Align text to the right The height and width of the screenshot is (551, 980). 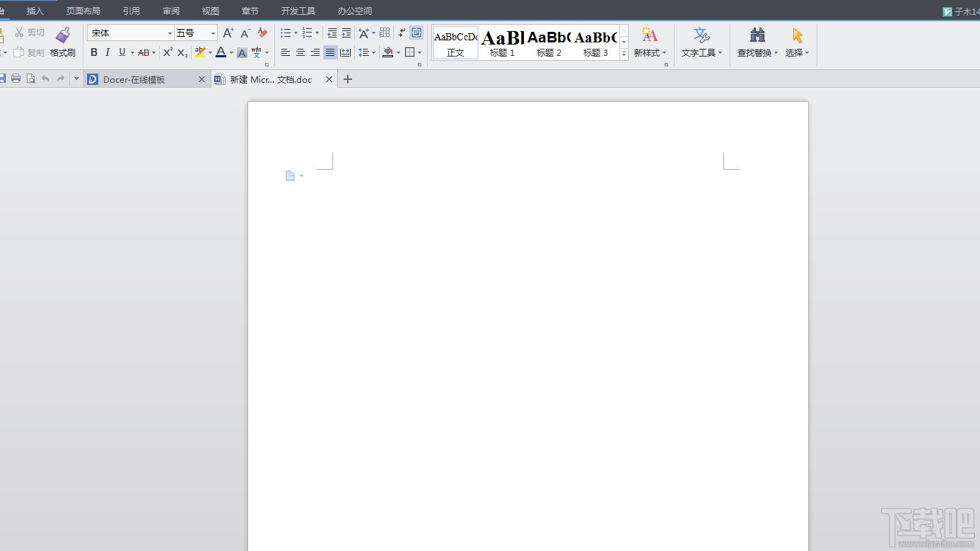(315, 52)
